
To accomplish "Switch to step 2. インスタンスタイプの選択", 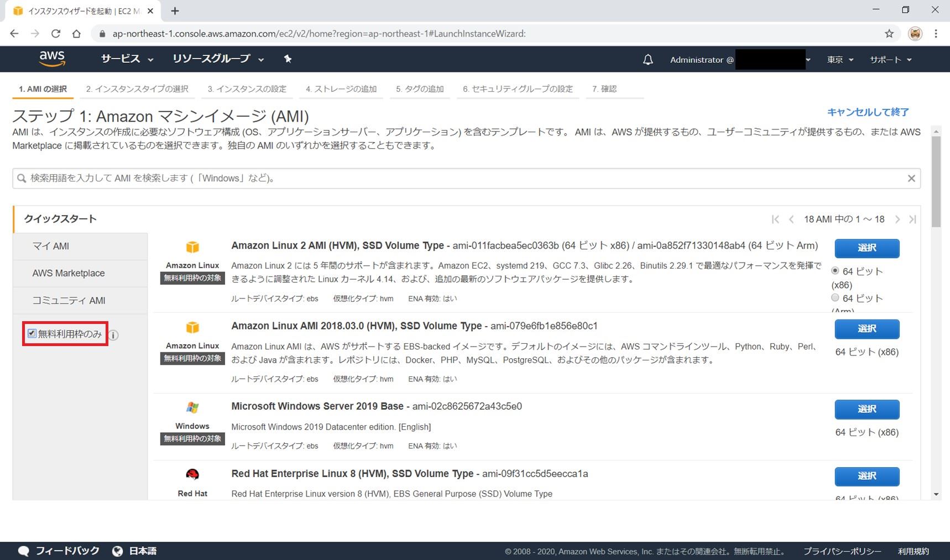I will 137,89.
